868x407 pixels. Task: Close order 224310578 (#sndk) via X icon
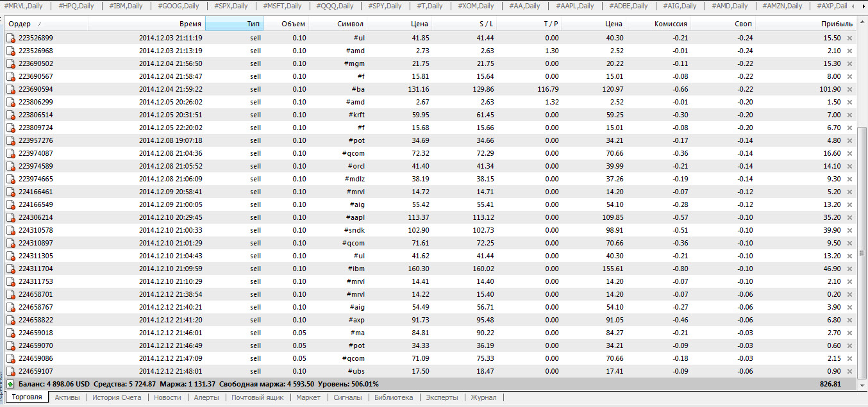(x=850, y=230)
